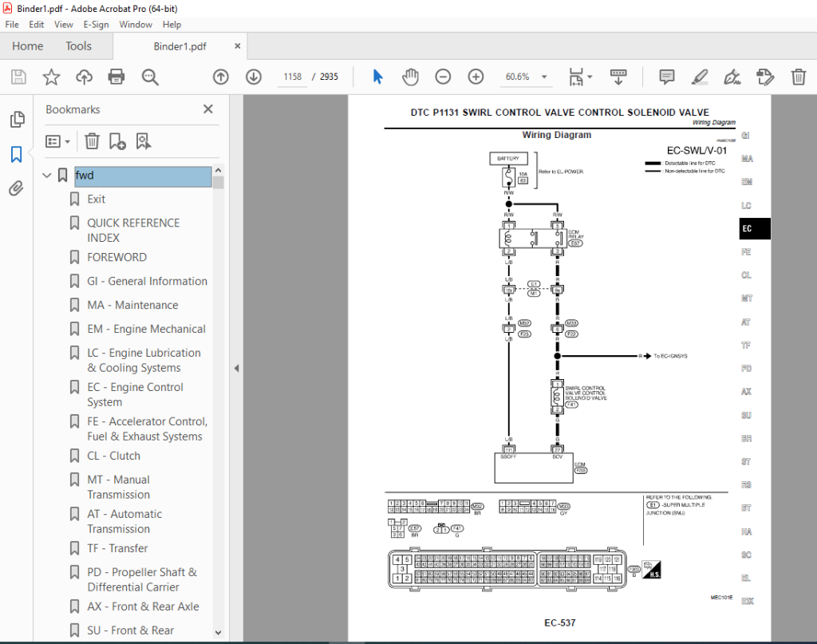The image size is (817, 644).
Task: Add a new bookmark
Action: (117, 141)
